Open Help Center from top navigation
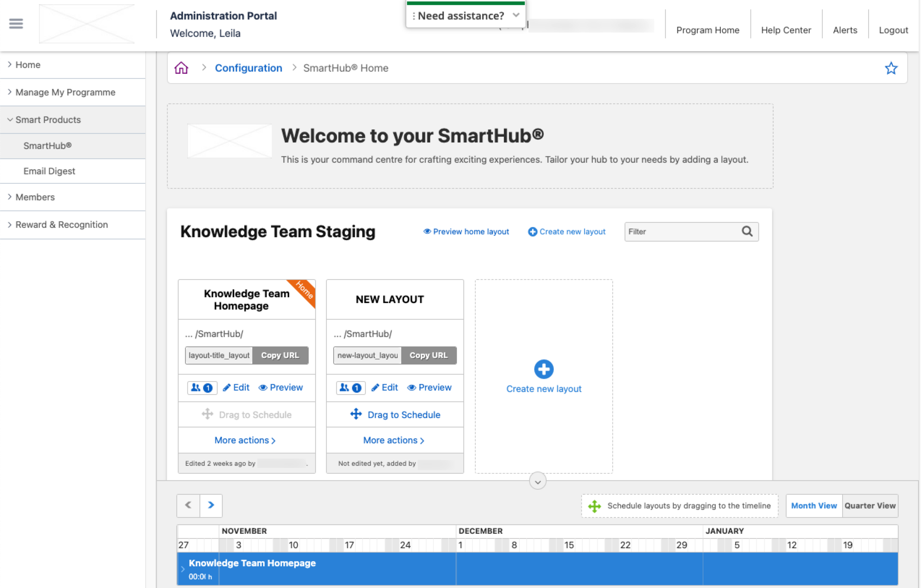 tap(785, 30)
